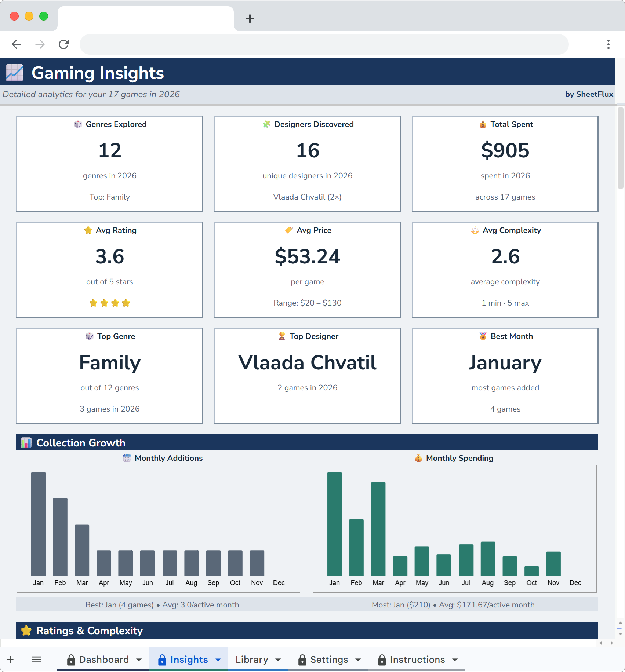
Task: Expand the Library tab dropdown arrow
Action: point(277,659)
